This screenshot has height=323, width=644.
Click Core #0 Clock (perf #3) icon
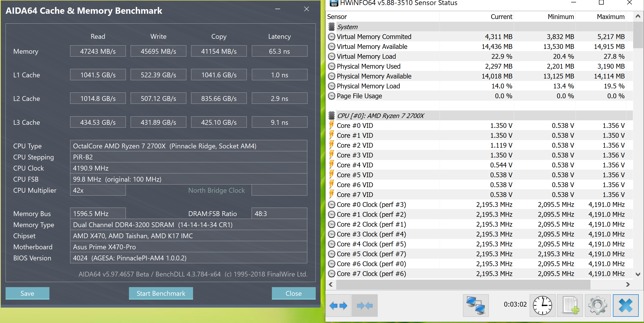point(331,204)
